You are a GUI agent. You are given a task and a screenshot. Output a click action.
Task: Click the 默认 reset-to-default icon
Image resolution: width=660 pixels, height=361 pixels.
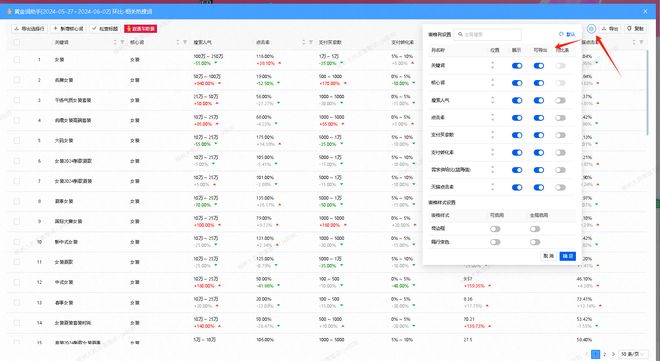click(x=567, y=34)
